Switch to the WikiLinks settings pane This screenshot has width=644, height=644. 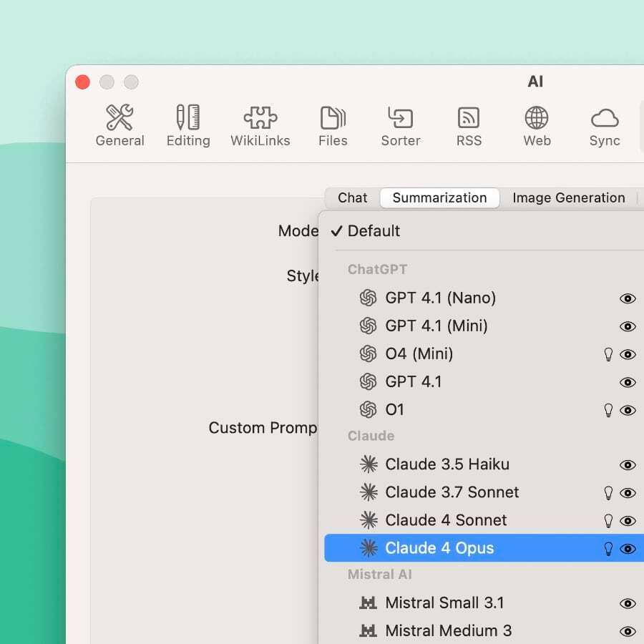260,126
